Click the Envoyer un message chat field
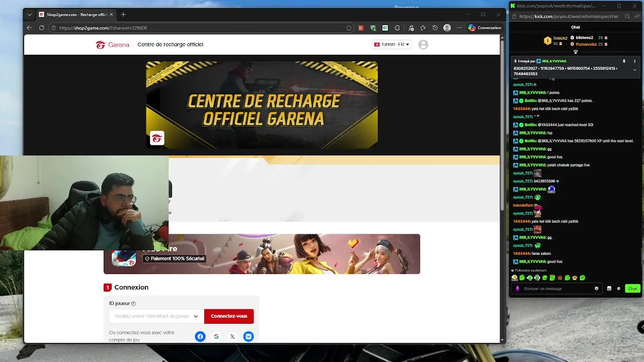This screenshot has width=644, height=362. click(557, 289)
